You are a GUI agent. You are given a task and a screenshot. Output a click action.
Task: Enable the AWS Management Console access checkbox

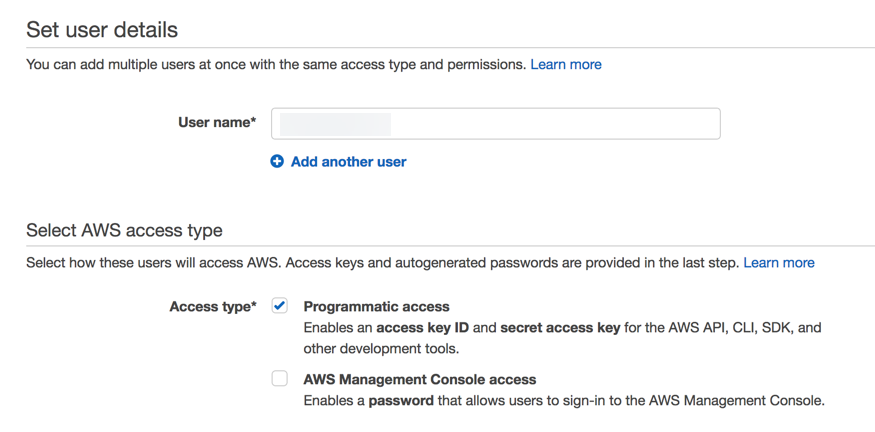pyautogui.click(x=280, y=379)
